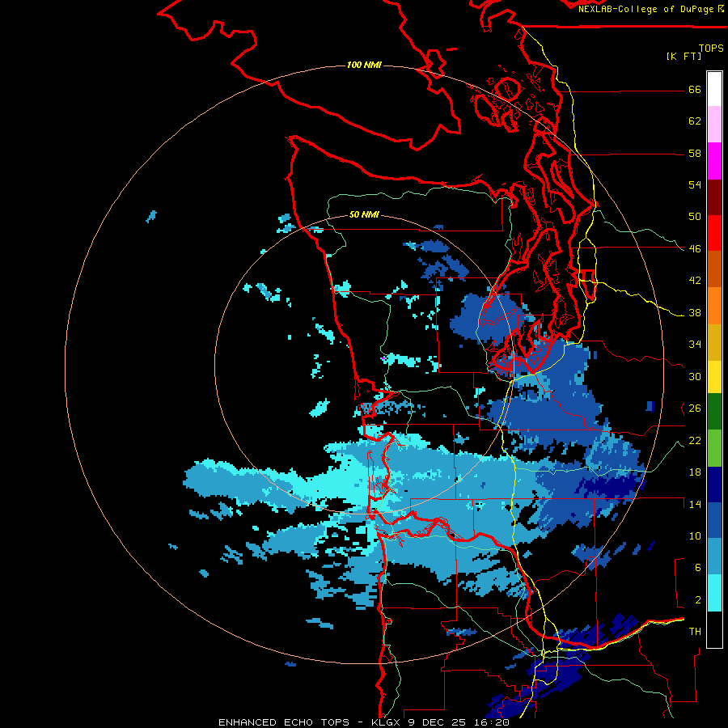Image resolution: width=728 pixels, height=728 pixels.
Task: Click the legend value "14"
Action: (x=695, y=504)
